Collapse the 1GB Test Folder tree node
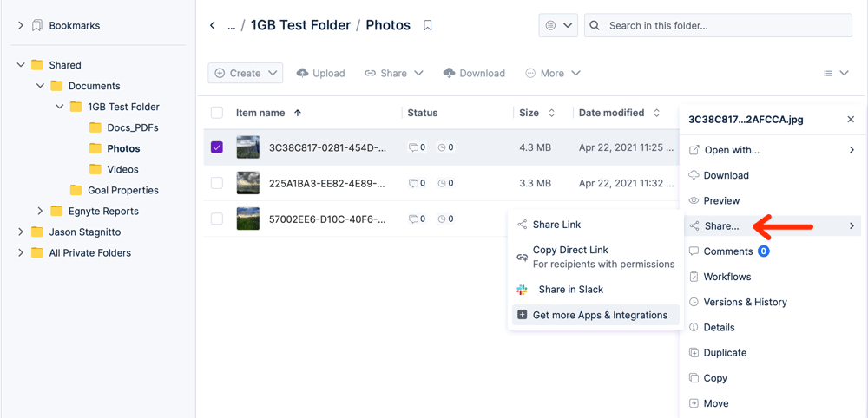 [x=60, y=107]
